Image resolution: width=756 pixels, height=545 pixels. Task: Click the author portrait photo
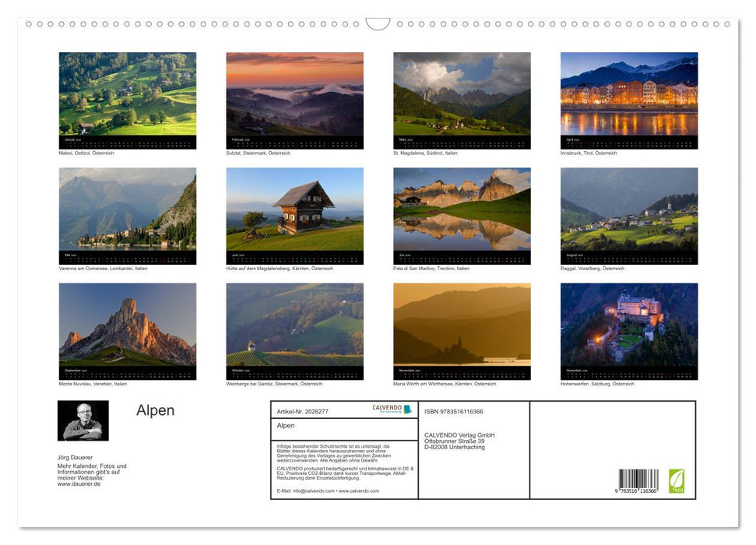(83, 421)
